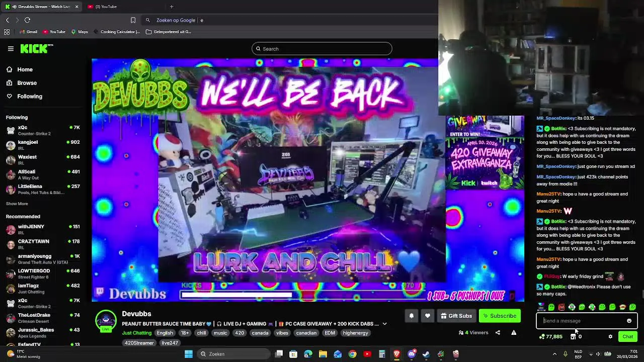
Task: Open withJENNY in Recommended list
Action: click(x=43, y=229)
